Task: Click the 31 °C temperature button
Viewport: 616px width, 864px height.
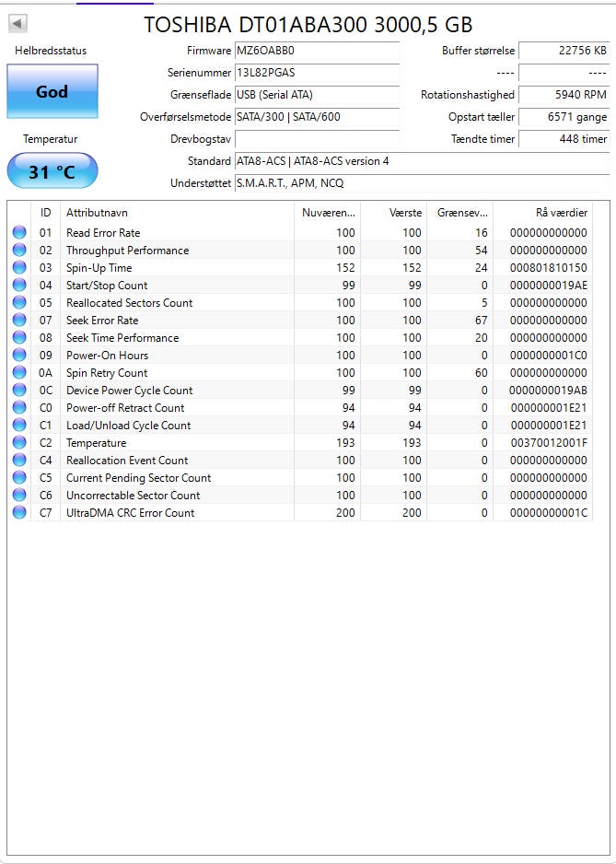Action: point(52,172)
